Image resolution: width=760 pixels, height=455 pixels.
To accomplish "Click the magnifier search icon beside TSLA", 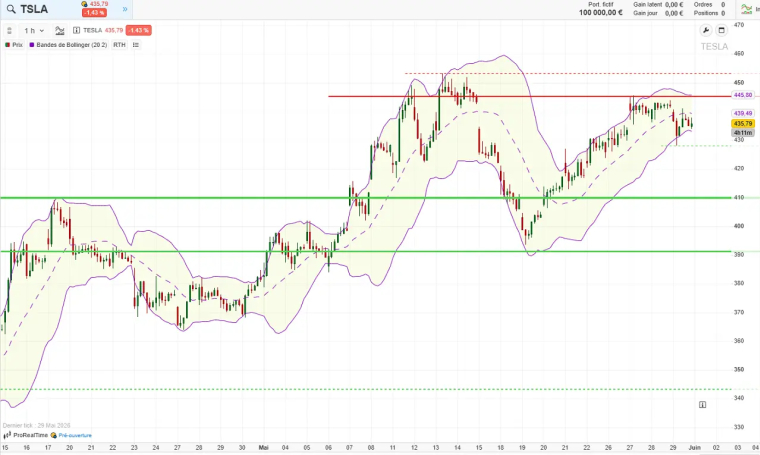I will click(11, 9).
